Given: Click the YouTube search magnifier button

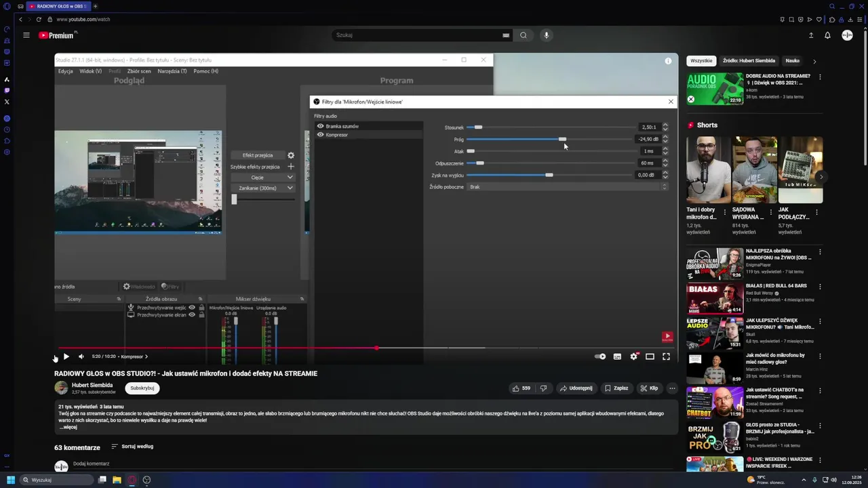Looking at the screenshot, I should pyautogui.click(x=524, y=35).
